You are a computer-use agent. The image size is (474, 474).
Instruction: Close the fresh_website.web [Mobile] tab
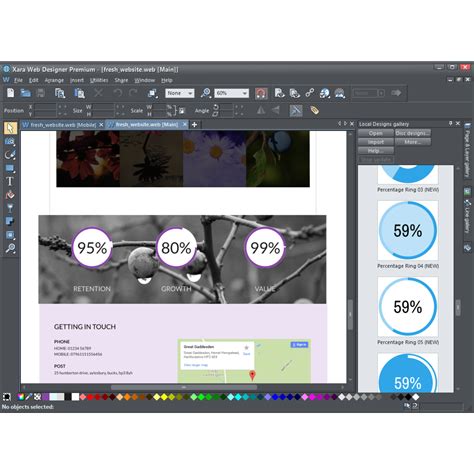click(x=101, y=125)
